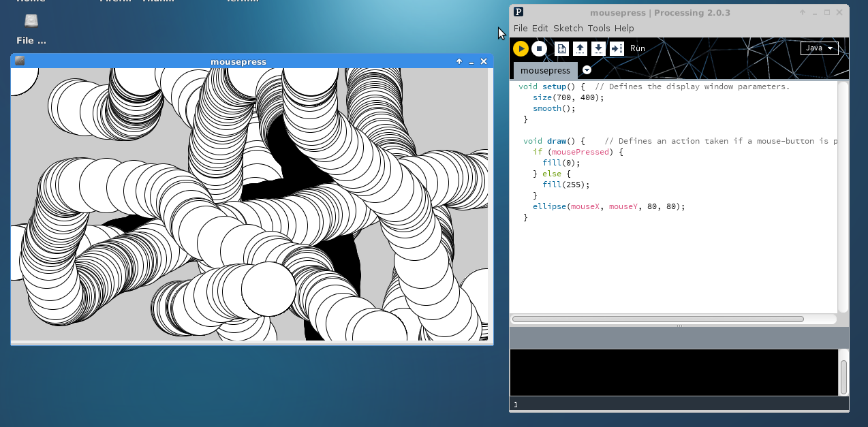Click the horizontal scrollbar of the code editor
This screenshot has height=427, width=868.
click(x=658, y=319)
